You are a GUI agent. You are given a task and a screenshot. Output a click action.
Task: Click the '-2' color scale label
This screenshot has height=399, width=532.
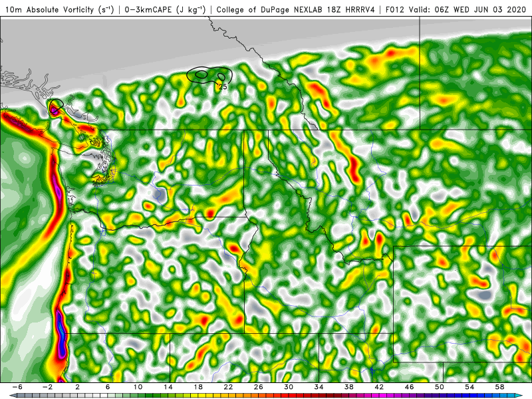tap(48, 387)
